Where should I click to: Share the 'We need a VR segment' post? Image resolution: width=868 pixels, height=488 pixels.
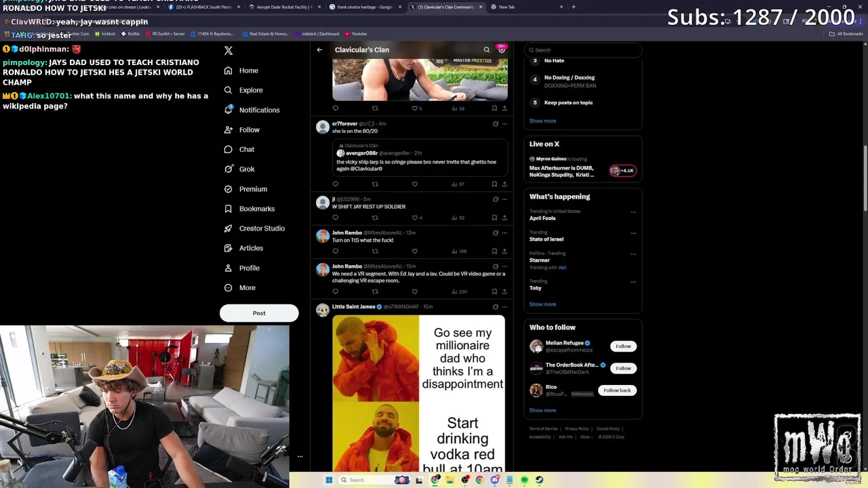[x=504, y=291]
